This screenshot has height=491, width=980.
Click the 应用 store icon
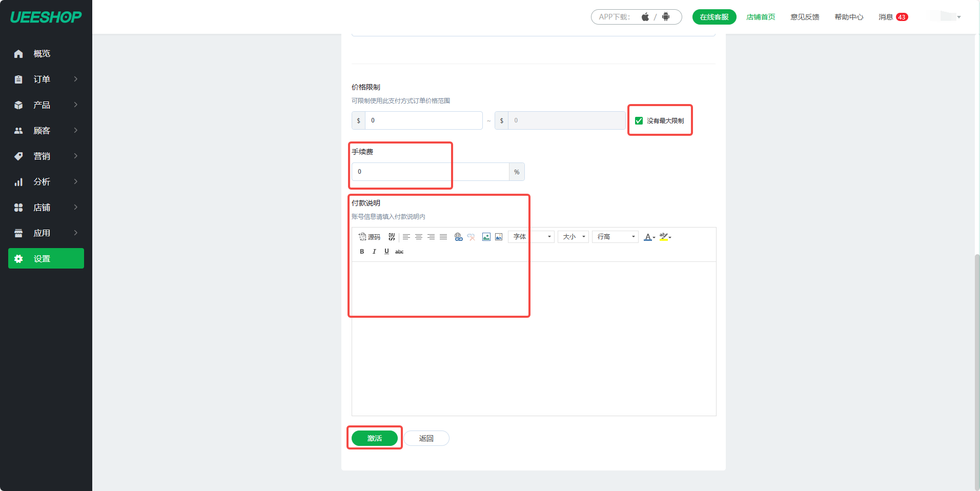(x=18, y=233)
